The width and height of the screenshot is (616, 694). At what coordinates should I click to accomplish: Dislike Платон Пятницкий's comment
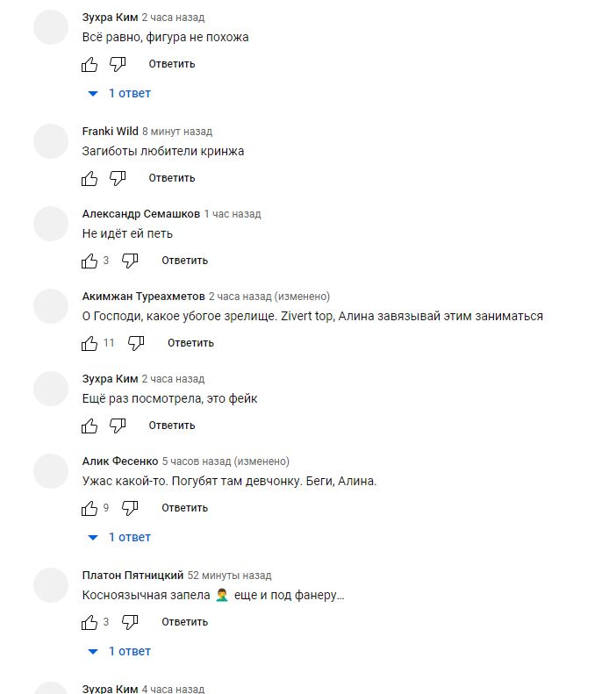tap(130, 622)
